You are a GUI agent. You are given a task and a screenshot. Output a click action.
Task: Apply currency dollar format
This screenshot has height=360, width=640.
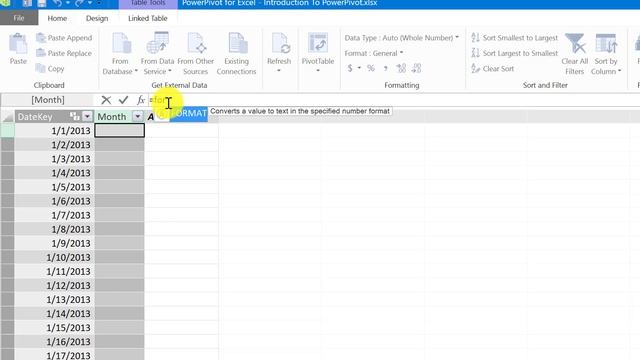[350, 68]
